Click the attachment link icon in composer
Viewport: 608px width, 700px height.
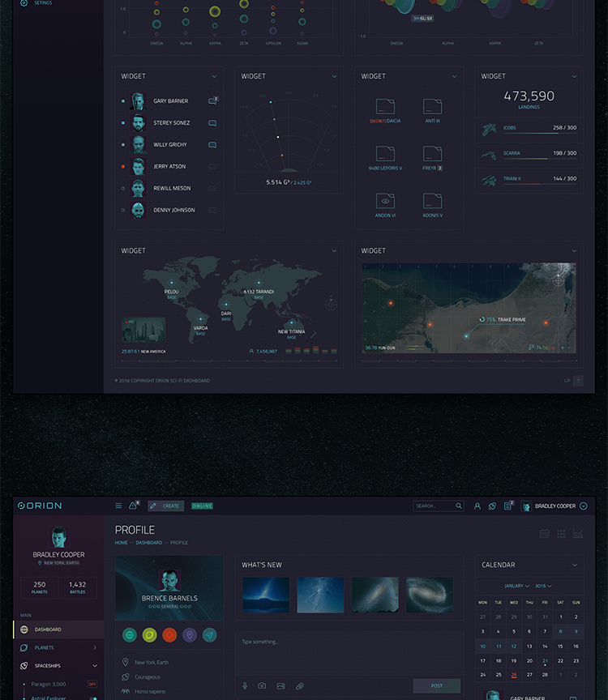[x=299, y=685]
